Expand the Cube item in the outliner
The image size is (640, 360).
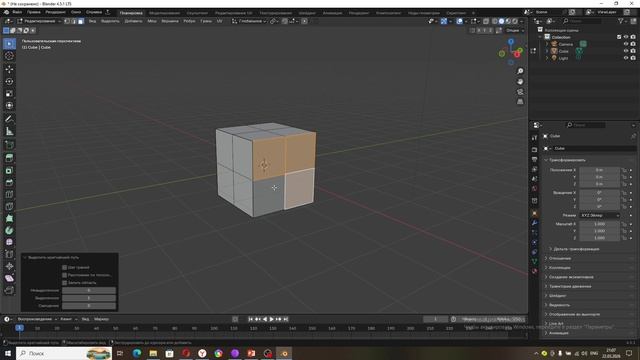547,51
